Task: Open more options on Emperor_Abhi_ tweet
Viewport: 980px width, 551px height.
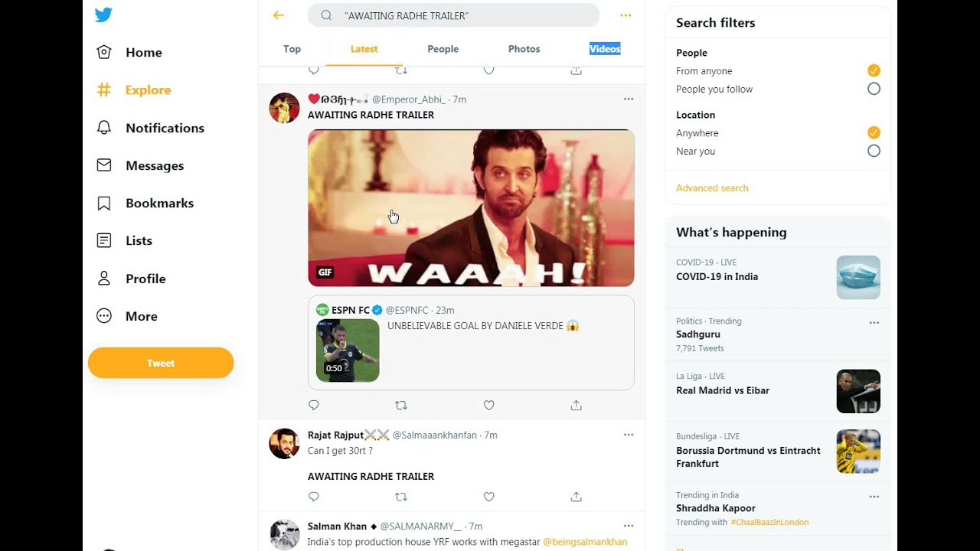Action: point(629,99)
